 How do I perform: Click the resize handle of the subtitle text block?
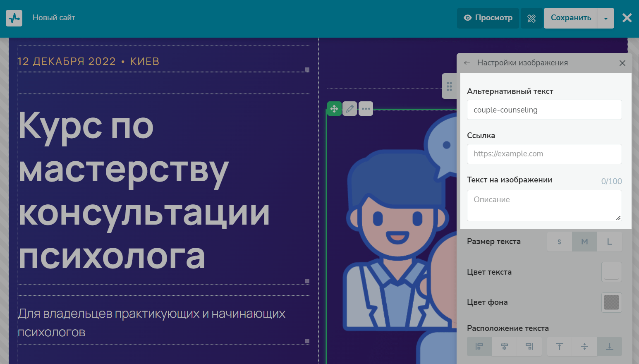[x=307, y=341]
